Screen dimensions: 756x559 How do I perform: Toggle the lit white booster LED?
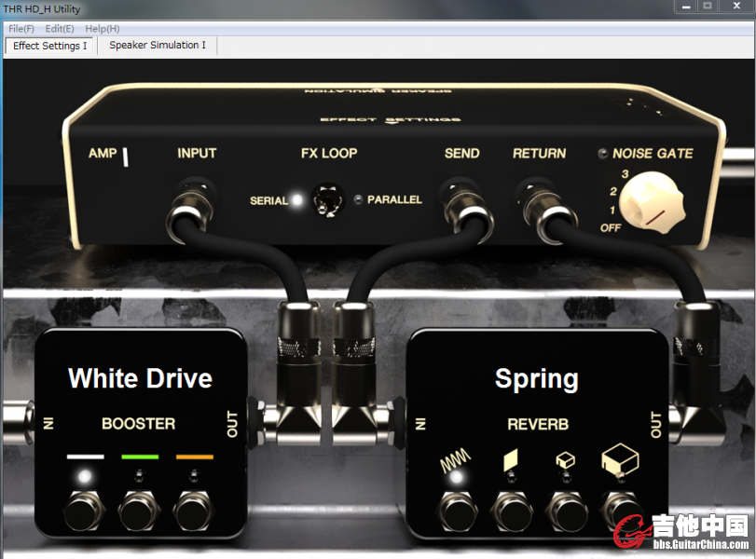tap(85, 477)
